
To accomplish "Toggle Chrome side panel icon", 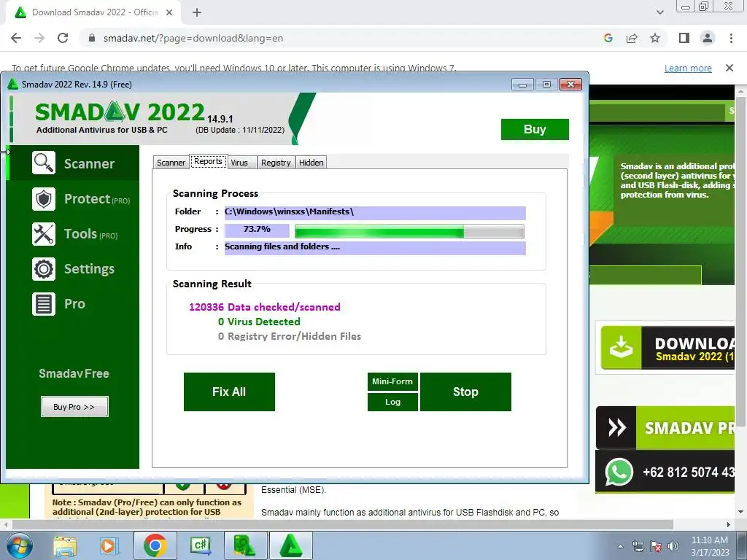I will 684,38.
